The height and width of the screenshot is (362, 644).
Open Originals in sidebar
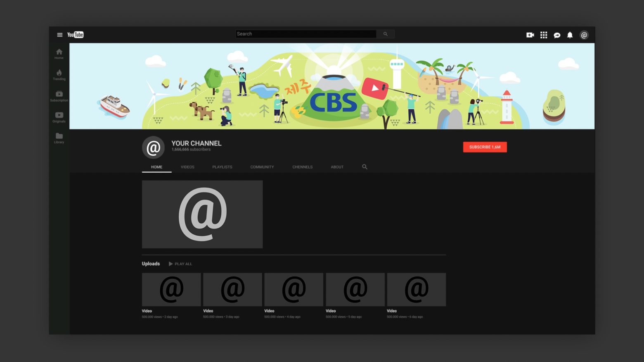tap(59, 117)
